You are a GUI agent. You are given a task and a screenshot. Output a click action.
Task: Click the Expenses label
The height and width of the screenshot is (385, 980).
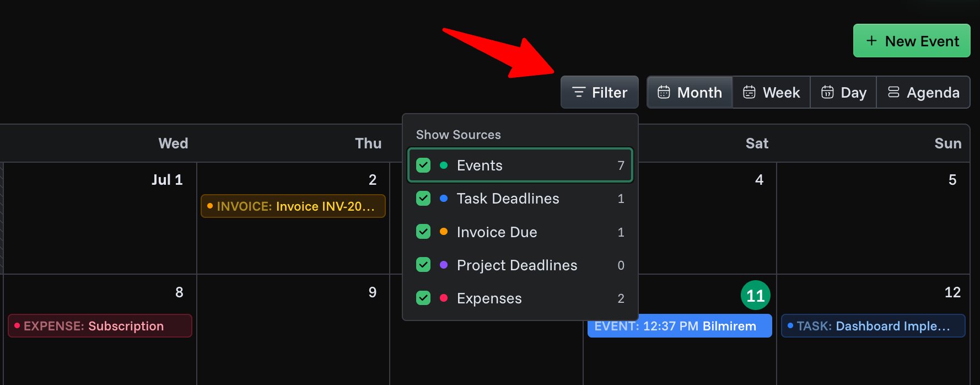tap(489, 298)
